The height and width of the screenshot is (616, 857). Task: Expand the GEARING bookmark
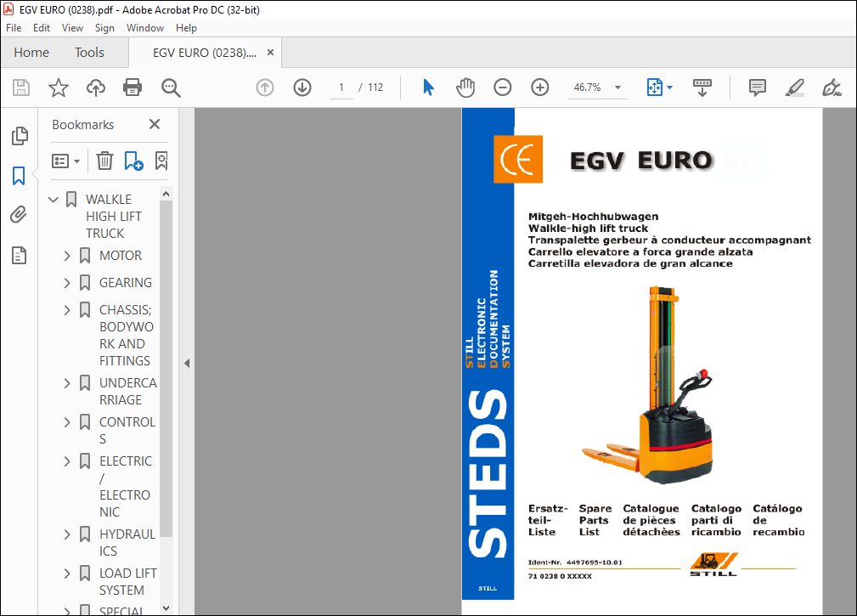67,283
